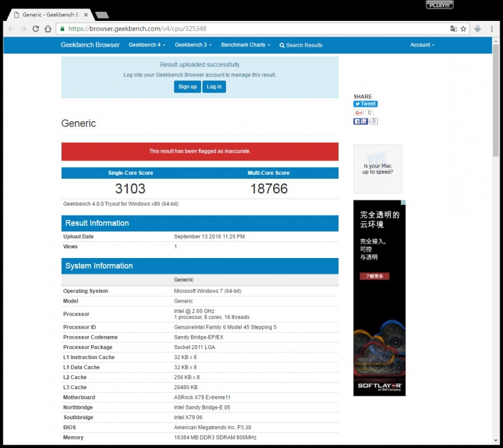Go to browser home page icon
503x448 pixels.
[x=48, y=29]
